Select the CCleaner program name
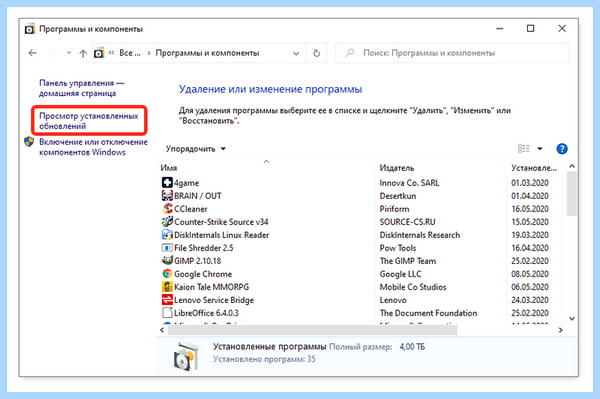The height and width of the screenshot is (399, 600). (x=191, y=209)
